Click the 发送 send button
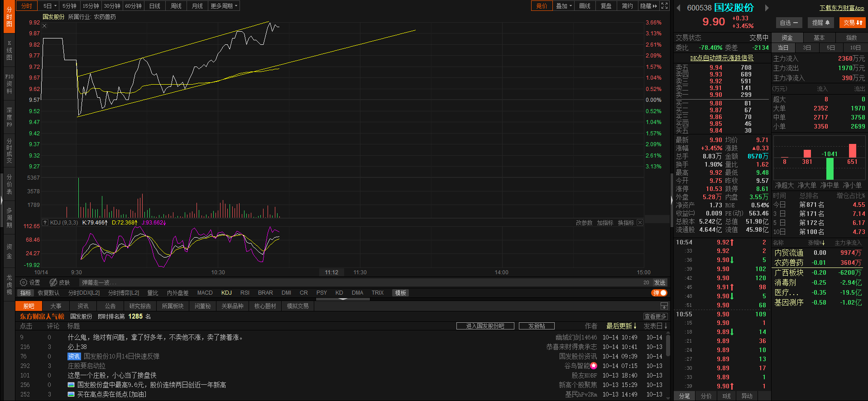 click(660, 282)
